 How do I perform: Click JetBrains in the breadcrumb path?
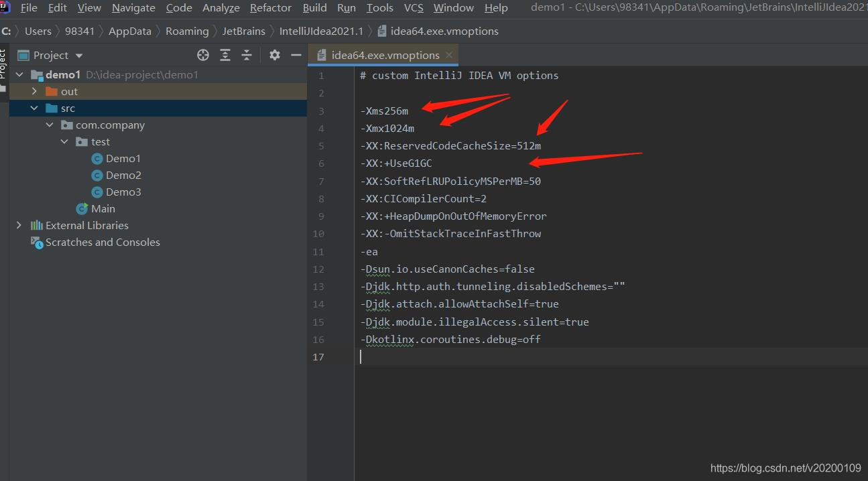pyautogui.click(x=244, y=31)
